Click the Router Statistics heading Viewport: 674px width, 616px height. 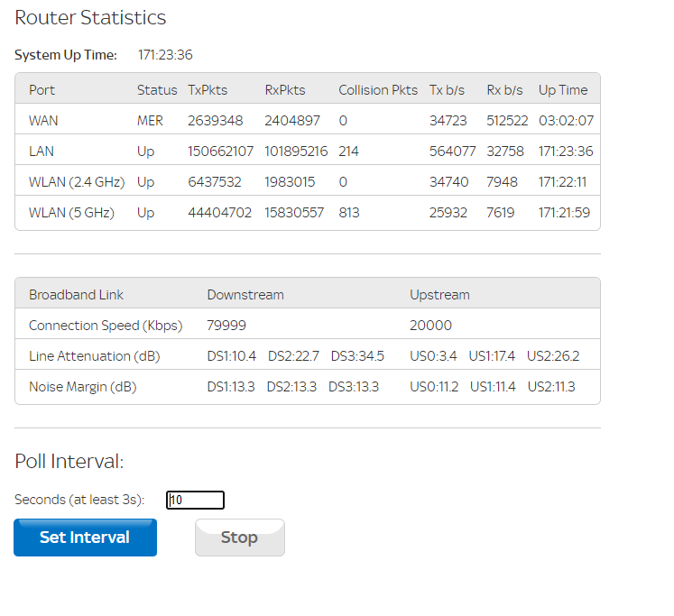tap(90, 17)
